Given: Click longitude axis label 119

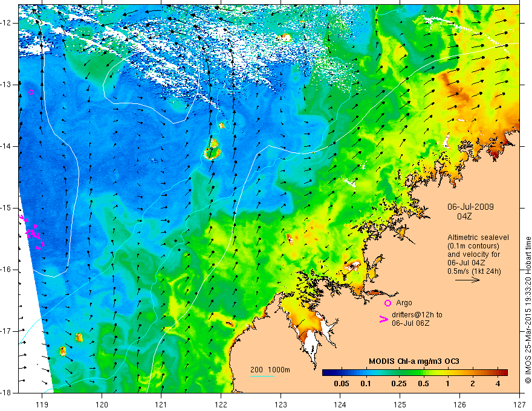Looking at the screenshot, I should [x=42, y=404].
